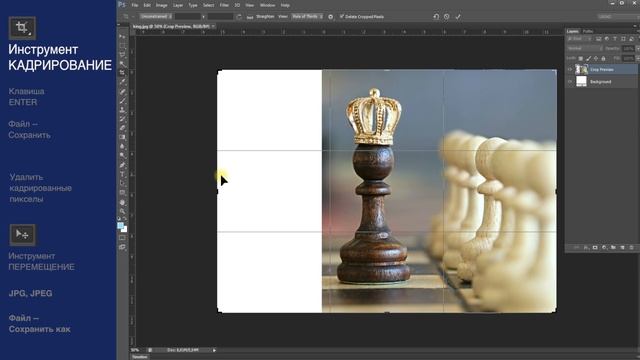Select the Blur tool
The width and height of the screenshot is (640, 360).
click(122, 147)
